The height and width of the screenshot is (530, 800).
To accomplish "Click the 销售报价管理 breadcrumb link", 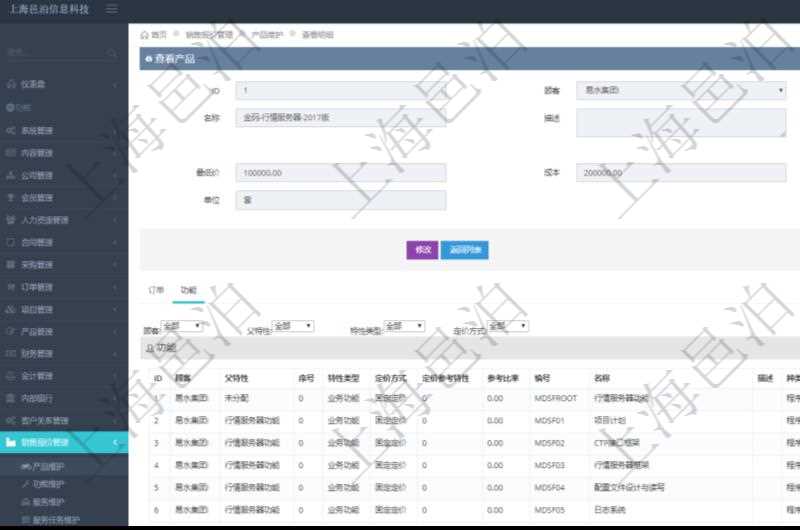I will pyautogui.click(x=209, y=35).
